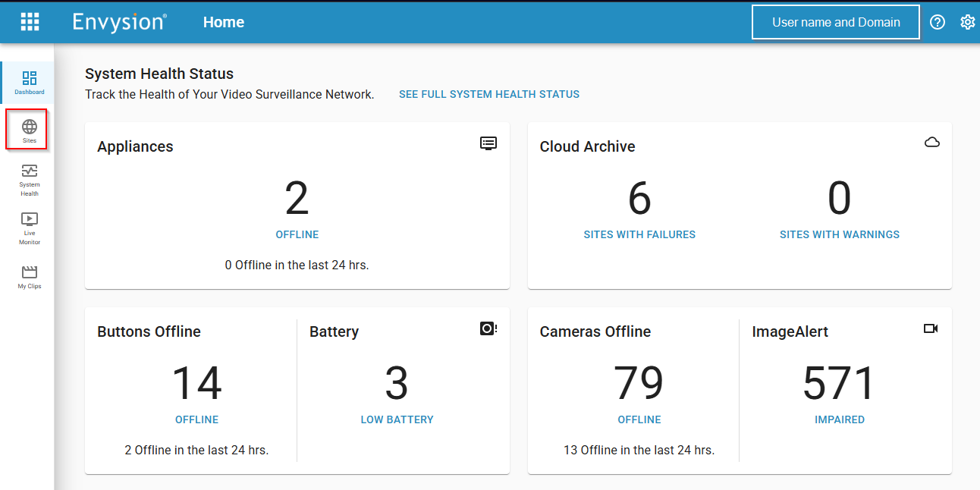980x490 pixels.
Task: Click the Appliances card monitor icon
Action: [x=488, y=143]
